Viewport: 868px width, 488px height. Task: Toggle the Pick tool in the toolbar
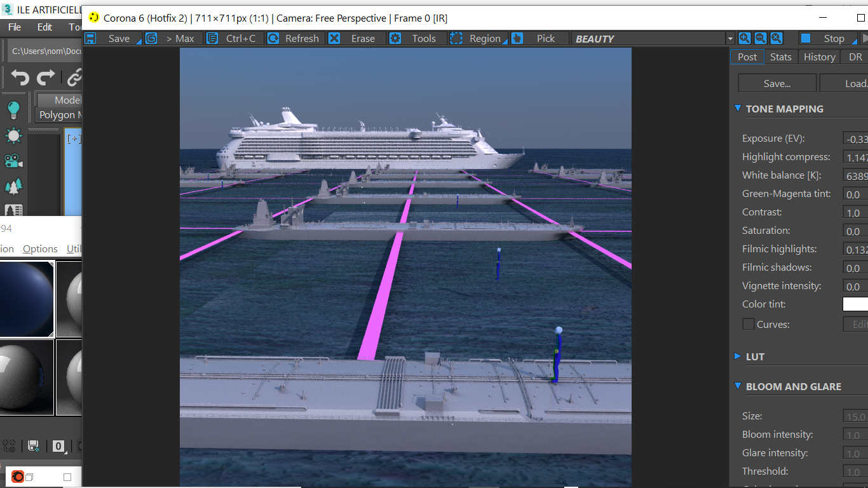[534, 39]
